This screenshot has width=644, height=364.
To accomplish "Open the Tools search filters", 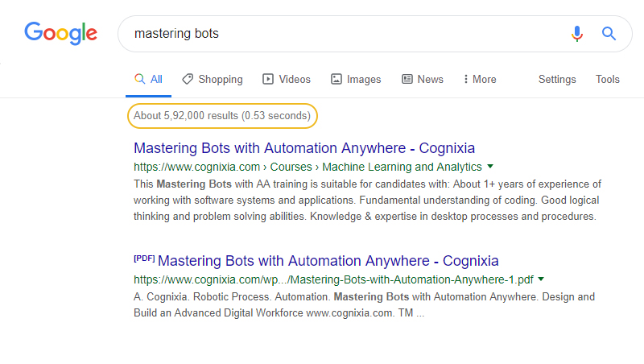I will coord(608,79).
